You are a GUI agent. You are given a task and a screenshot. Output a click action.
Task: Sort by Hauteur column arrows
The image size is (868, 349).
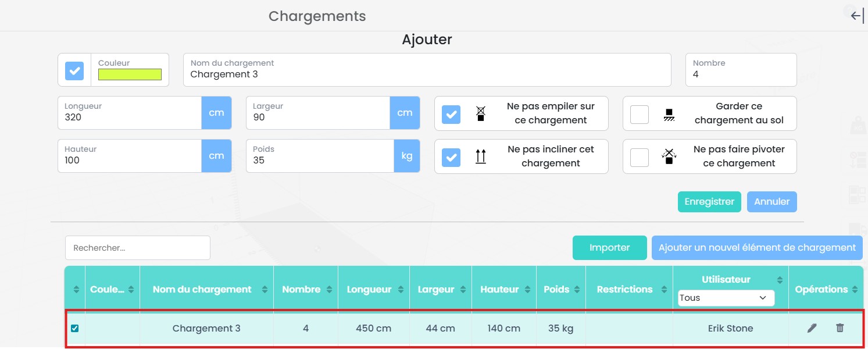pyautogui.click(x=528, y=290)
